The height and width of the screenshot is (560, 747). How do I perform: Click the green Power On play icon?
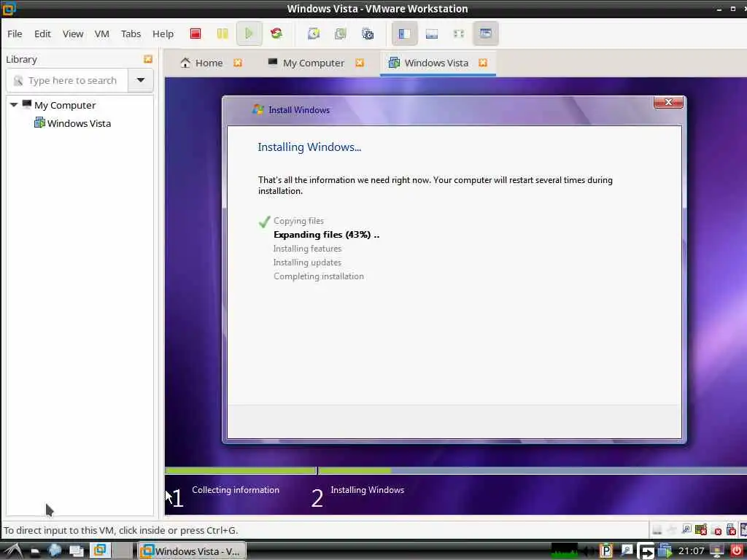point(249,34)
